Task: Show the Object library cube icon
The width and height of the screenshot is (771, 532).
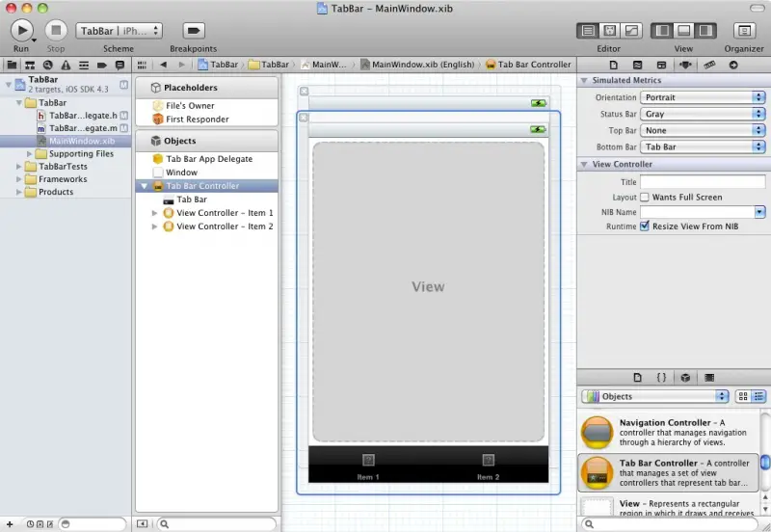Action: point(685,377)
